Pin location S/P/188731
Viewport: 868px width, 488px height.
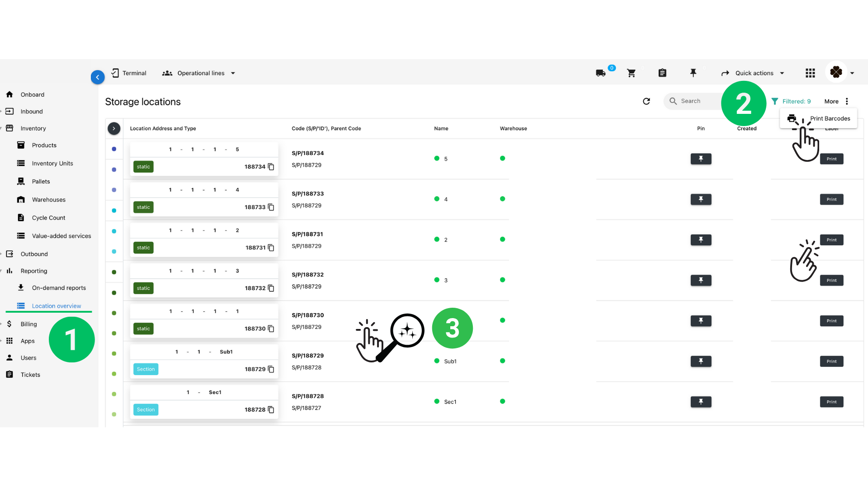pyautogui.click(x=701, y=240)
